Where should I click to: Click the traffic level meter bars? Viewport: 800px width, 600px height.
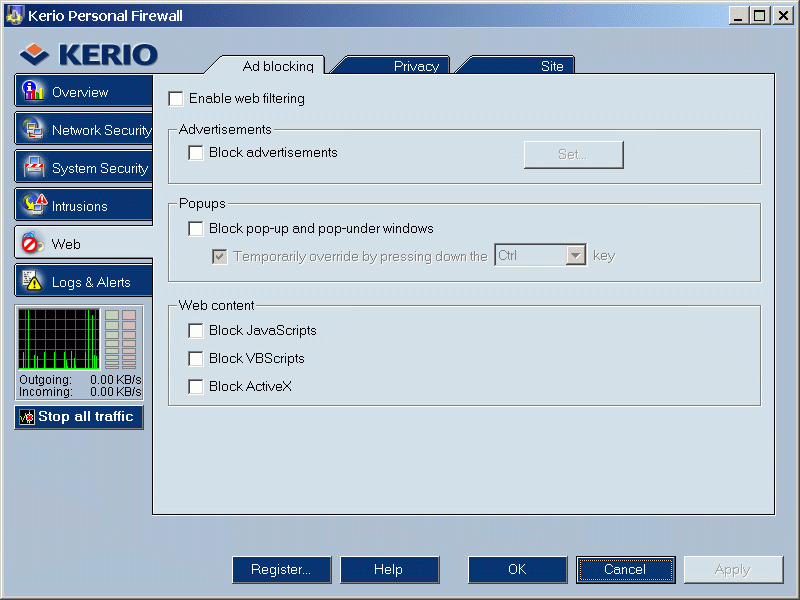coord(121,339)
